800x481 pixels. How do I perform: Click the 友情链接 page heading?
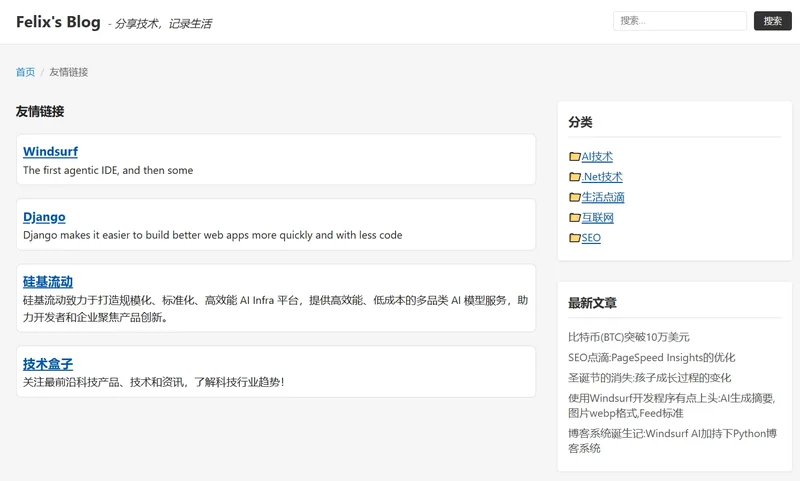[x=40, y=111]
